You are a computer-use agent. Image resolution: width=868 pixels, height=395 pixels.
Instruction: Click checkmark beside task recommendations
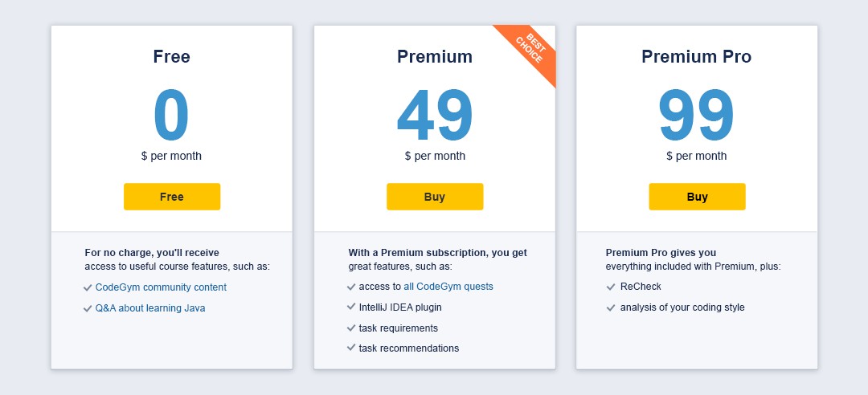pos(351,348)
